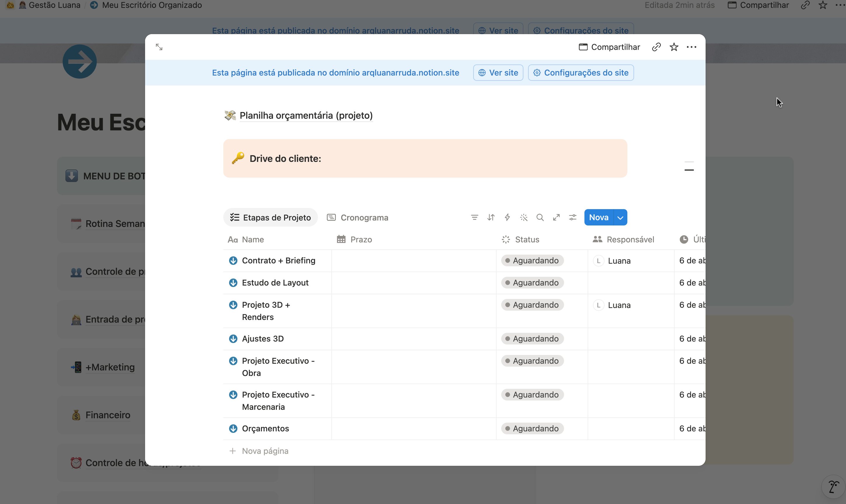Open the Status column header menu

pyautogui.click(x=542, y=239)
